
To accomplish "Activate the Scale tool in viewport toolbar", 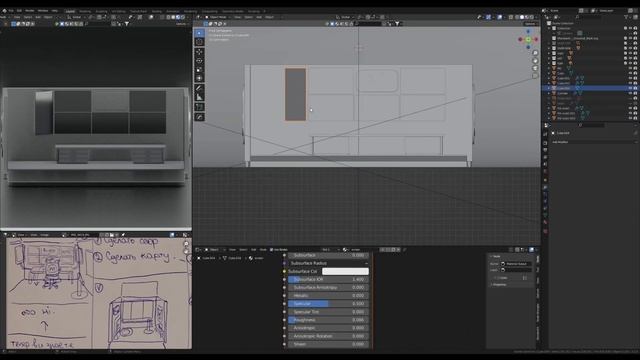I will [199, 70].
